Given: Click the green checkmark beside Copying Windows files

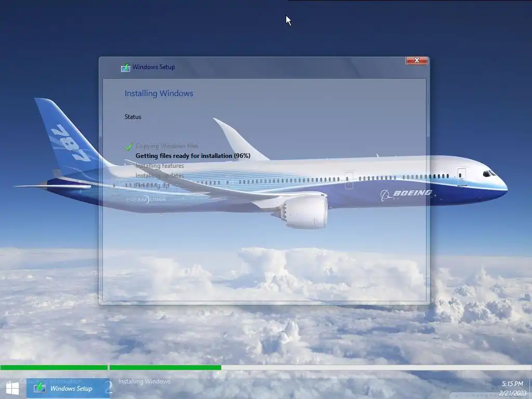Looking at the screenshot, I should pyautogui.click(x=129, y=147).
